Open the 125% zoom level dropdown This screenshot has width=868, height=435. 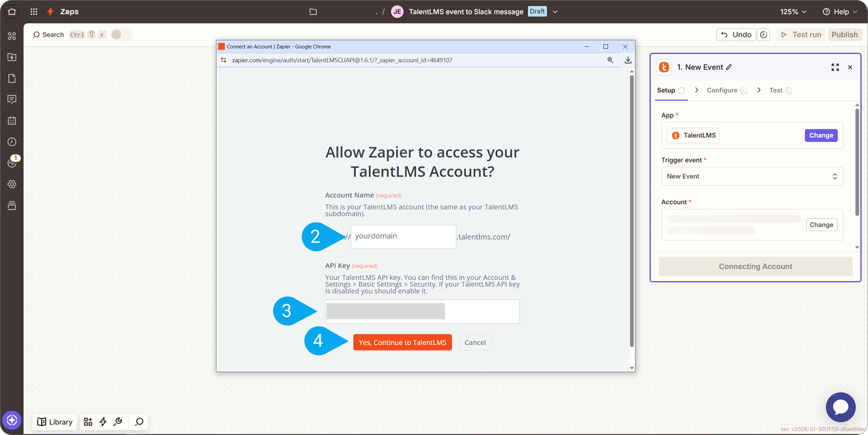[x=793, y=12]
